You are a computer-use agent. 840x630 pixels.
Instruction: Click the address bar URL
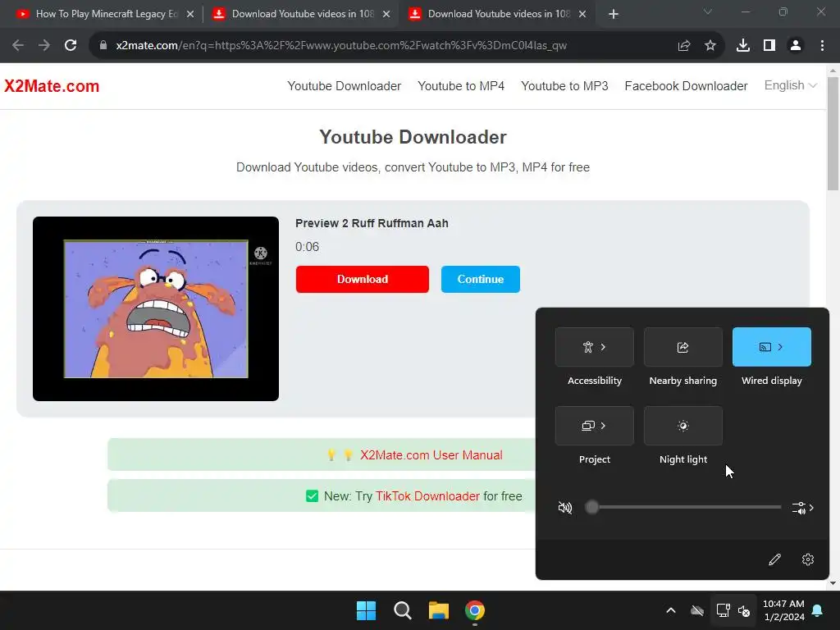click(x=341, y=46)
